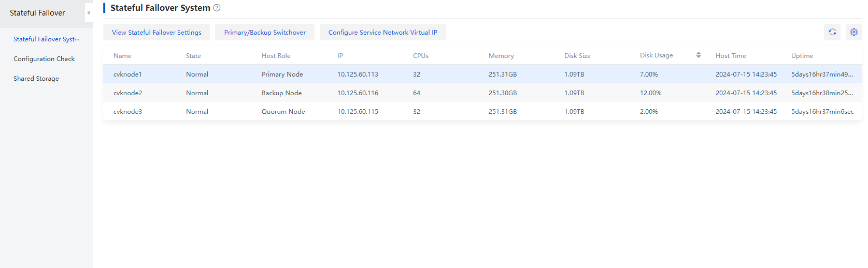Click IP address 10.125.60.113
The image size is (868, 268).
(358, 74)
